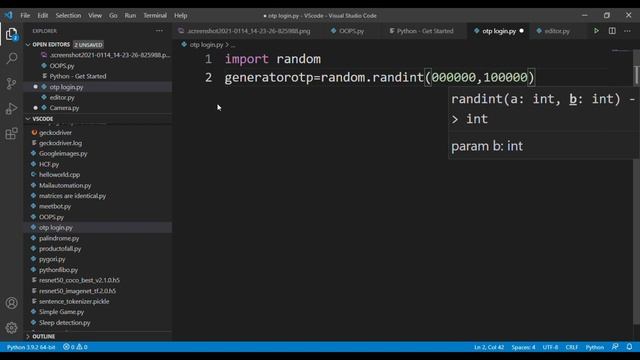Screen dimensions: 640x360
Task: Open the Run menu
Action: click(x=130, y=16)
